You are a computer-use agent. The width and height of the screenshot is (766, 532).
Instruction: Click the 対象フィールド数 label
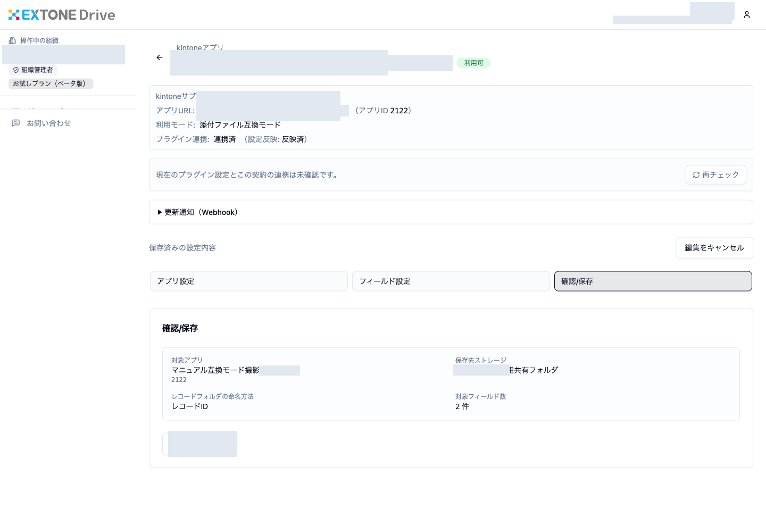click(480, 396)
